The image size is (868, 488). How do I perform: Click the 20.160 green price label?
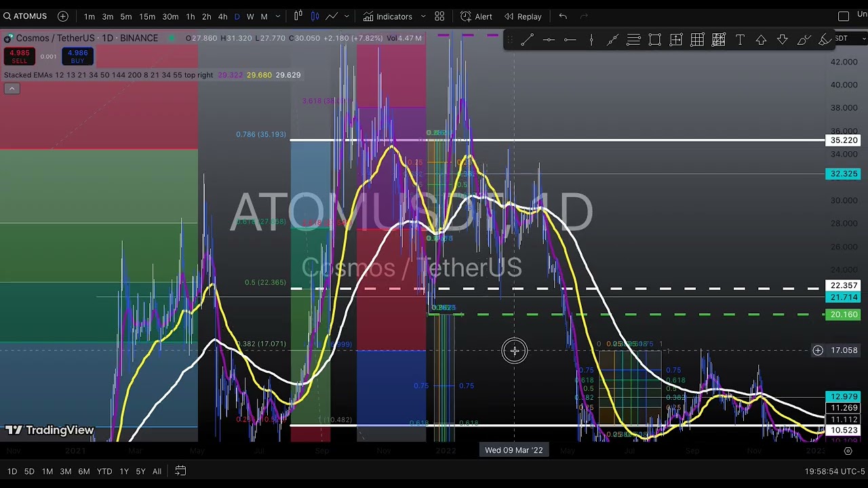[844, 314]
